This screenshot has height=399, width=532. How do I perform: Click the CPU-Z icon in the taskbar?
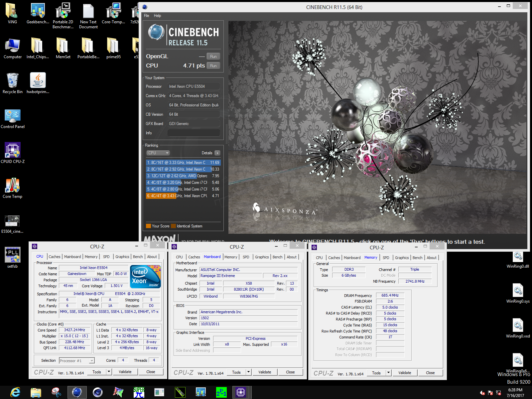click(x=240, y=392)
